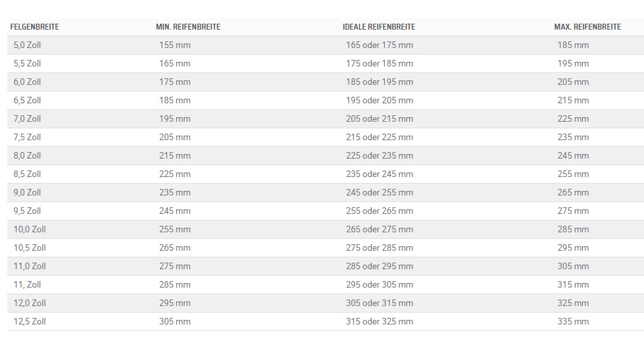Image resolution: width=644 pixels, height=337 pixels.
Task: Select the 7,5 Zoll rim width cell
Action: coord(27,138)
